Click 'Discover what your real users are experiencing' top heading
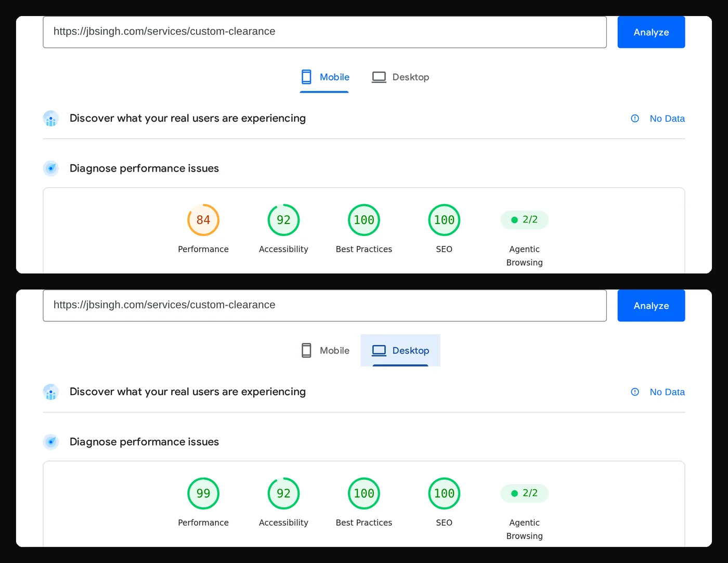The width and height of the screenshot is (728, 563). (188, 119)
